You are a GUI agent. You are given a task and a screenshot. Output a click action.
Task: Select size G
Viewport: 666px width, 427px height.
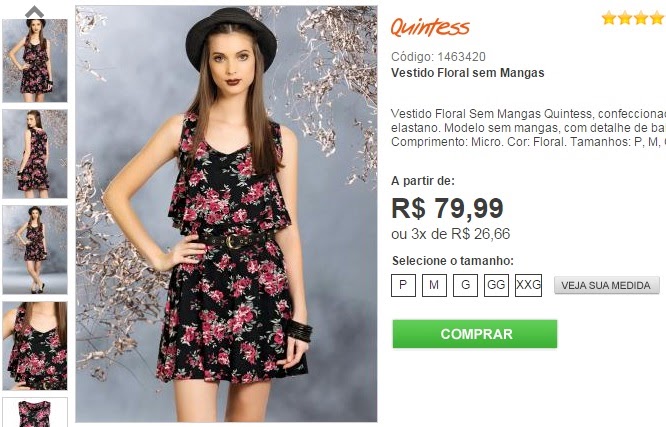pyautogui.click(x=465, y=285)
